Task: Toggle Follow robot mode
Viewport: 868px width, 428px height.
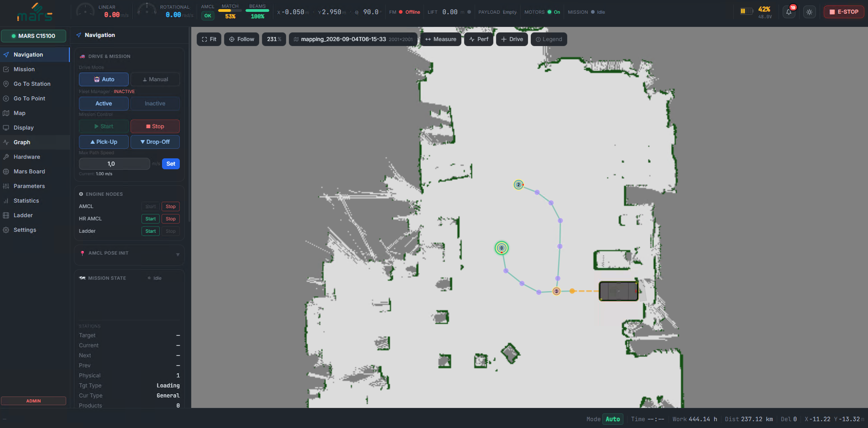Action: 241,39
